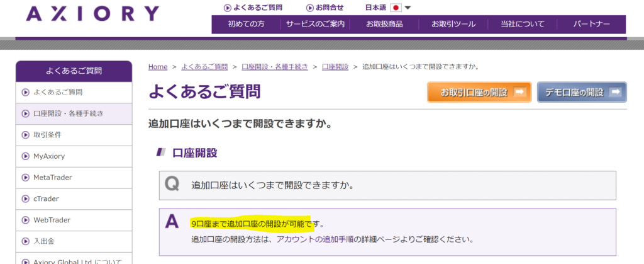Click the sidebar header よくあるご質問
Viewport: 644px width, 264px height.
(74, 71)
